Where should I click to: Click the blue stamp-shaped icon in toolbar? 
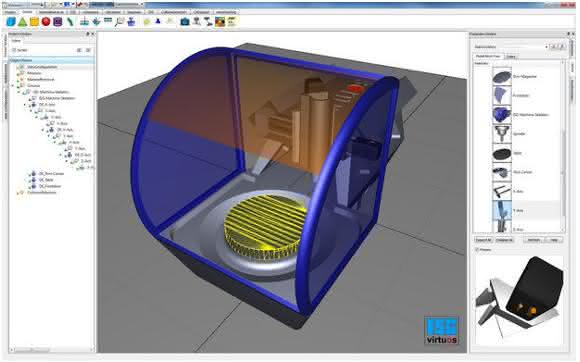point(131,22)
